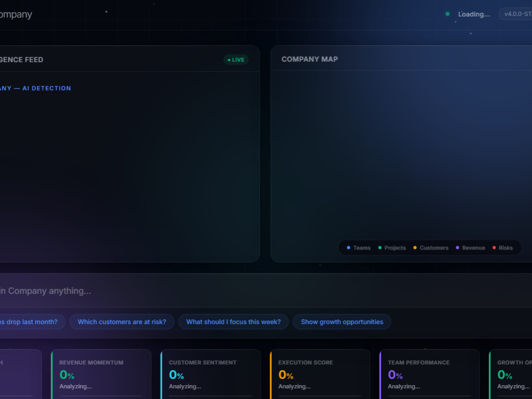Click the LIVE status badge
The height and width of the screenshot is (399, 532).
click(x=236, y=60)
